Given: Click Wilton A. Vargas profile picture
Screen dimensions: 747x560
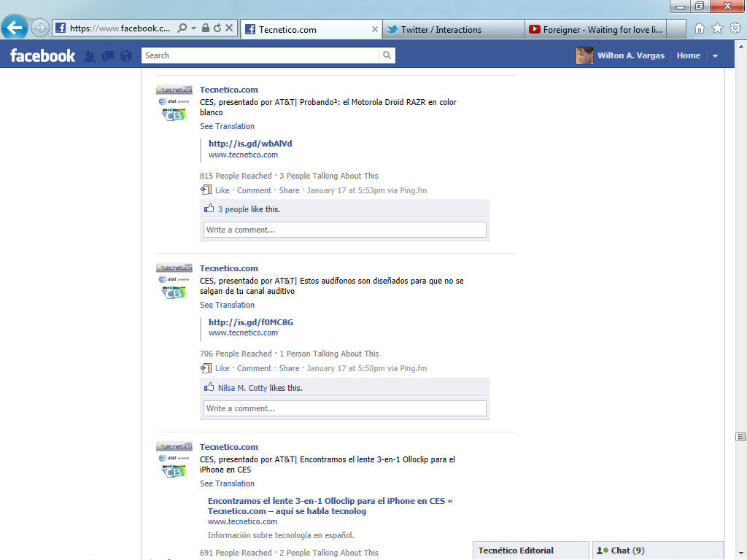Looking at the screenshot, I should pyautogui.click(x=584, y=55).
